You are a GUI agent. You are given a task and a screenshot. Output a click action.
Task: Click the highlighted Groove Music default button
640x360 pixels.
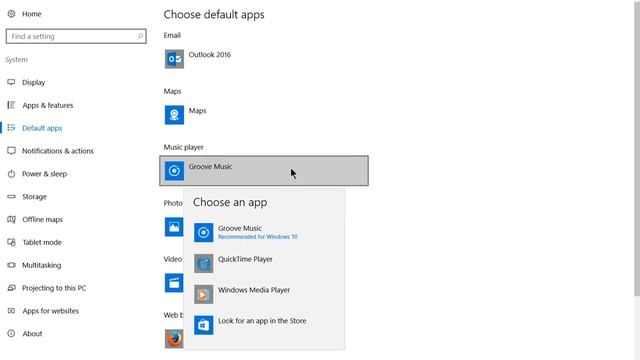point(264,171)
